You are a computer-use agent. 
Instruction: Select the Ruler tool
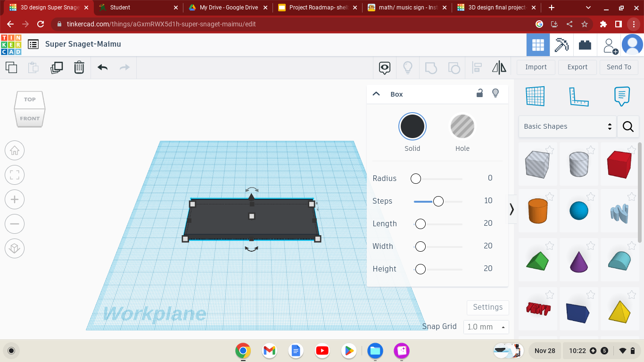[x=579, y=96]
